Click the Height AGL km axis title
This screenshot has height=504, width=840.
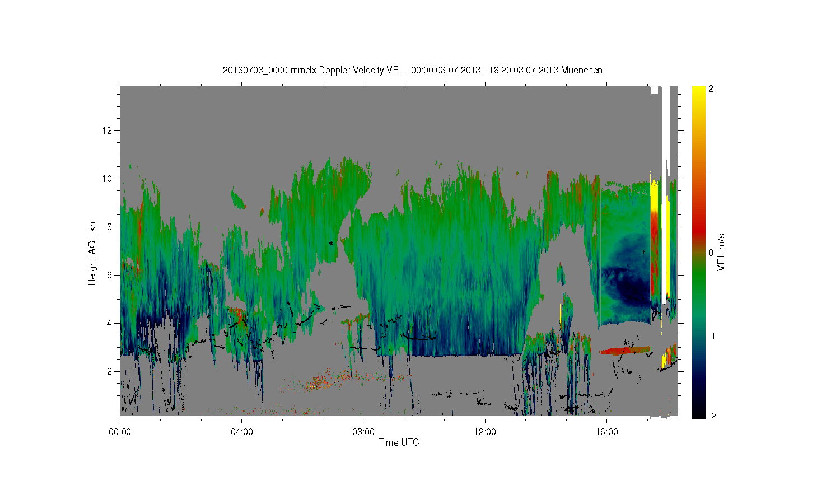point(92,252)
